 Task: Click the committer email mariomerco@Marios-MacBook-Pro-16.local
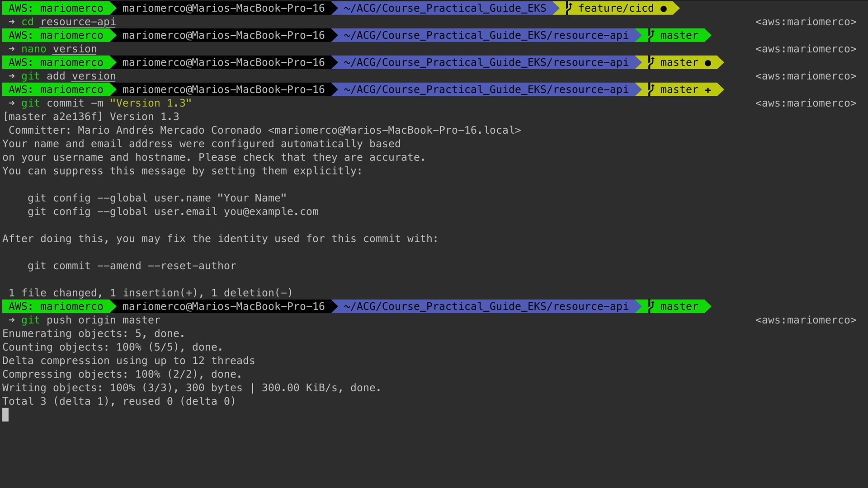click(x=394, y=130)
